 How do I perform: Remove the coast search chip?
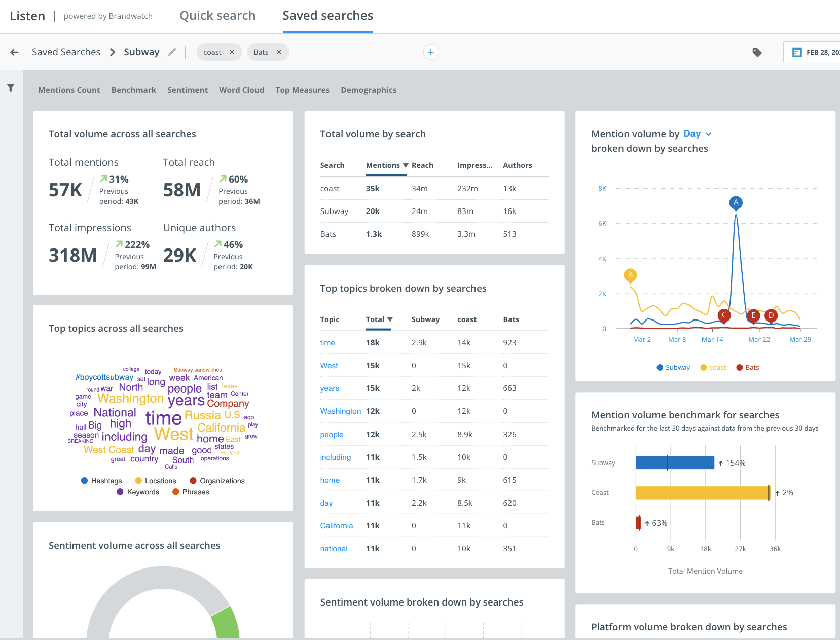[x=232, y=52]
